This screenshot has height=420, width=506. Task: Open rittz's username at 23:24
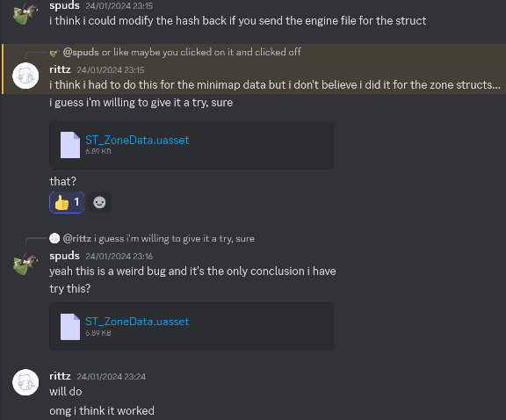(60, 376)
